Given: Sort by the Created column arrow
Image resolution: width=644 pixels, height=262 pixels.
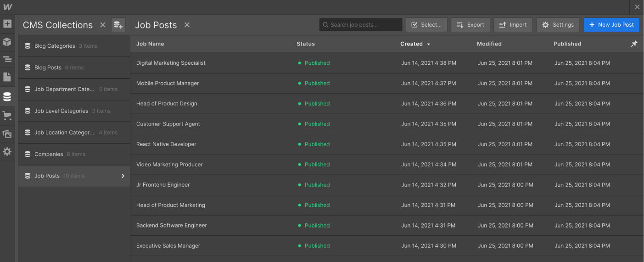Looking at the screenshot, I should point(429,44).
